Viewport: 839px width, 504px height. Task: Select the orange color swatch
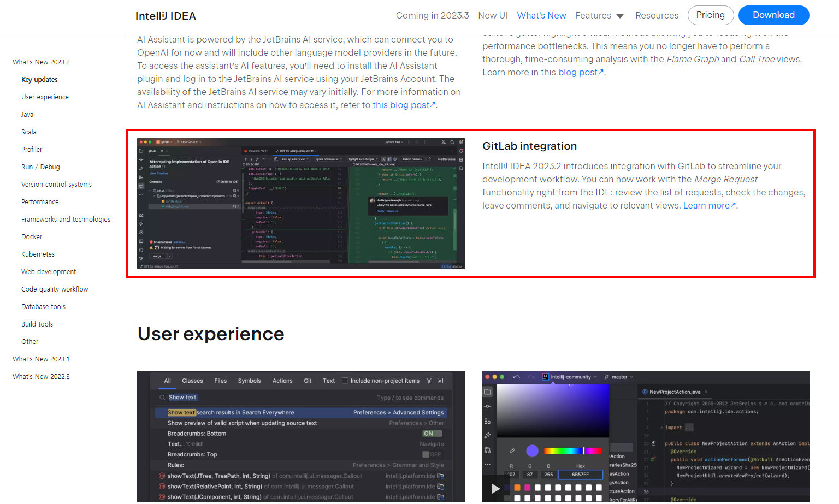(517, 488)
